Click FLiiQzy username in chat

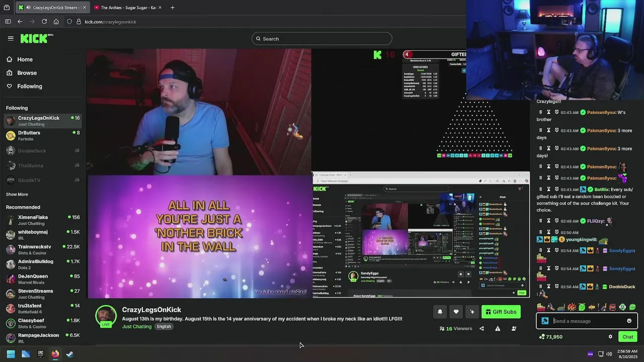point(596,221)
